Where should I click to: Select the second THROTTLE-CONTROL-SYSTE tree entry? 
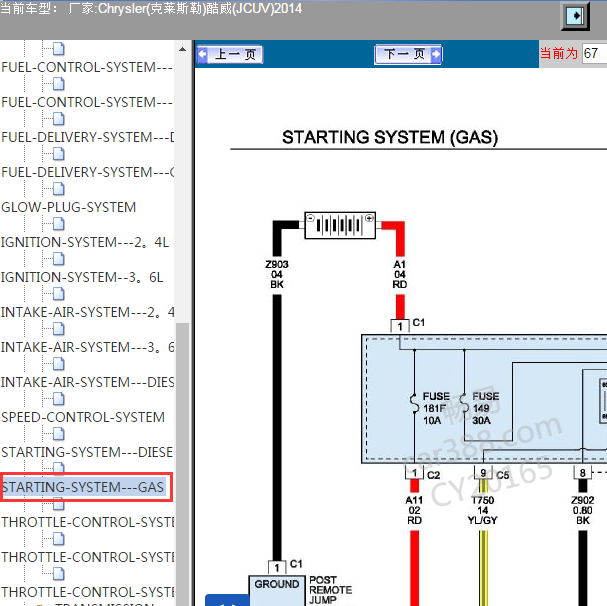pos(87,557)
